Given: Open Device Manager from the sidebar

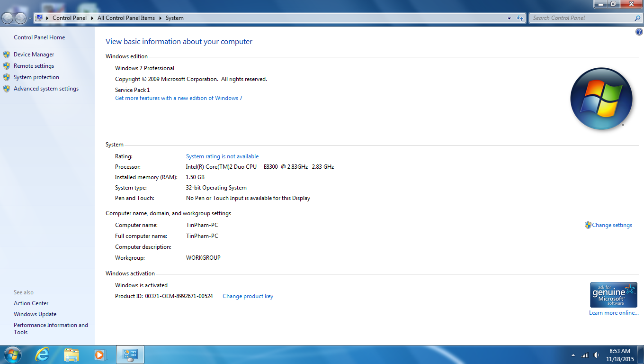Looking at the screenshot, I should click(x=34, y=55).
